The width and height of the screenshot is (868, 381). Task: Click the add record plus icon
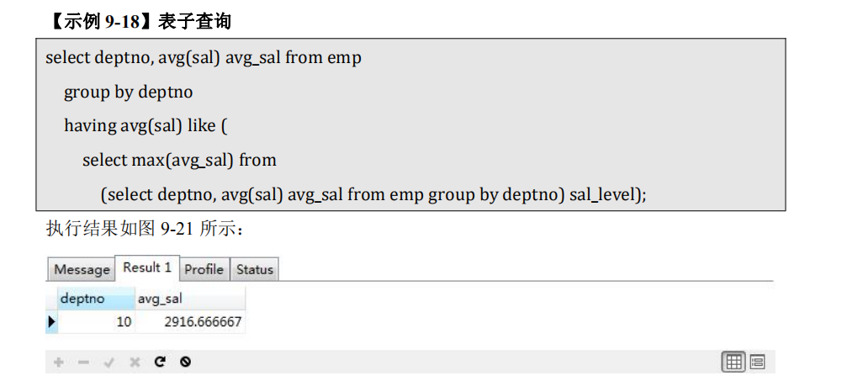[58, 362]
